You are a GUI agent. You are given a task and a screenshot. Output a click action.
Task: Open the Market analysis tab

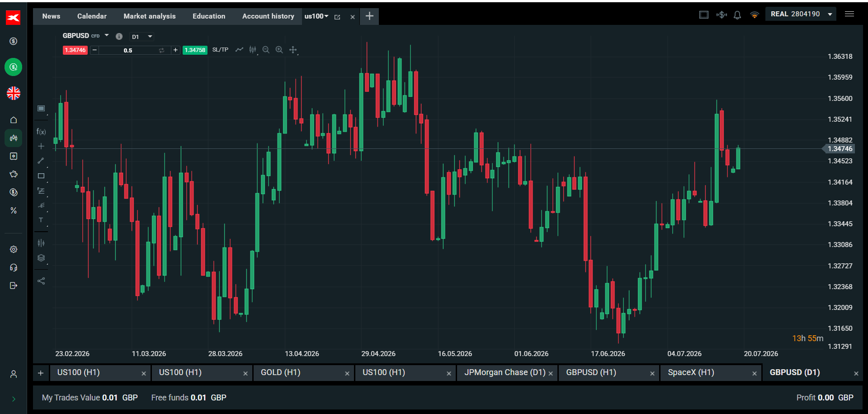click(150, 16)
